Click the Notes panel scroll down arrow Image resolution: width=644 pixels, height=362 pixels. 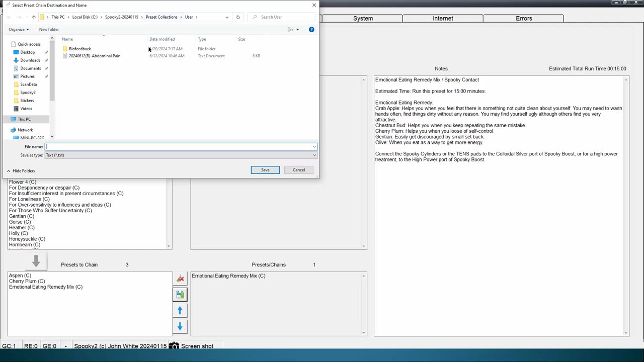click(626, 333)
